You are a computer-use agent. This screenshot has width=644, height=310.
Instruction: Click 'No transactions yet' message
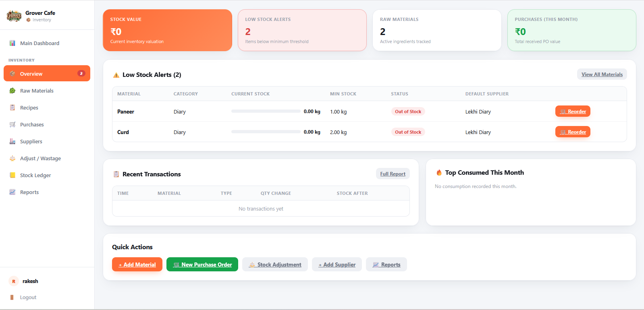261,209
